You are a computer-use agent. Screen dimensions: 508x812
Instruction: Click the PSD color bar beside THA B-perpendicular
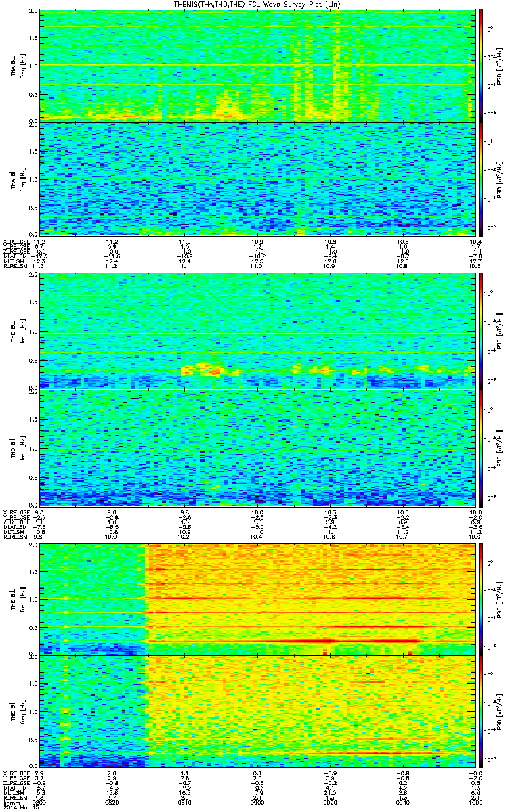[x=481, y=66]
